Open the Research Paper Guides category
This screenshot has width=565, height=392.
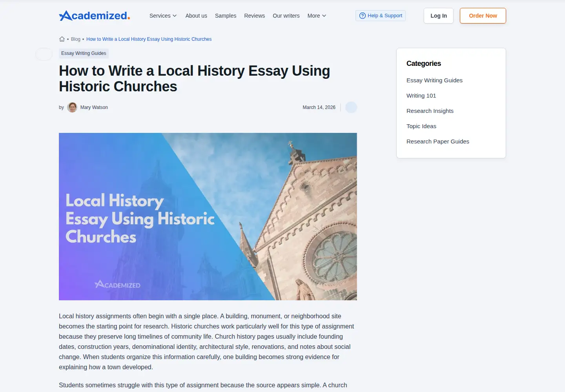(438, 142)
